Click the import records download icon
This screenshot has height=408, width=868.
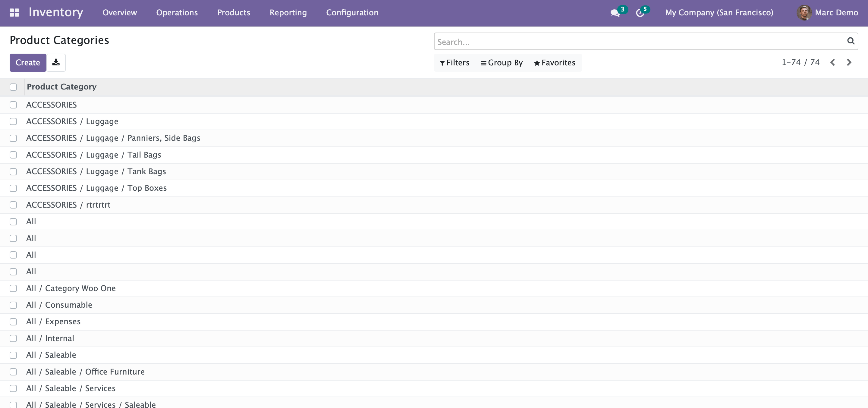click(56, 62)
